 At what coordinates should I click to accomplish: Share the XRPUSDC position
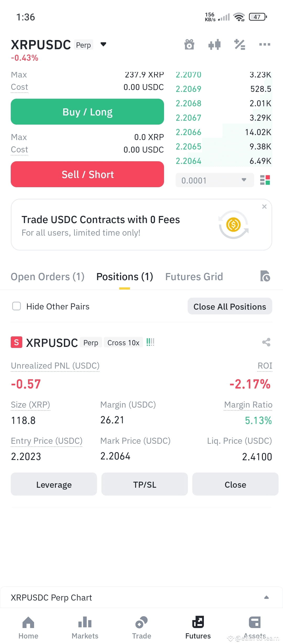click(x=266, y=342)
